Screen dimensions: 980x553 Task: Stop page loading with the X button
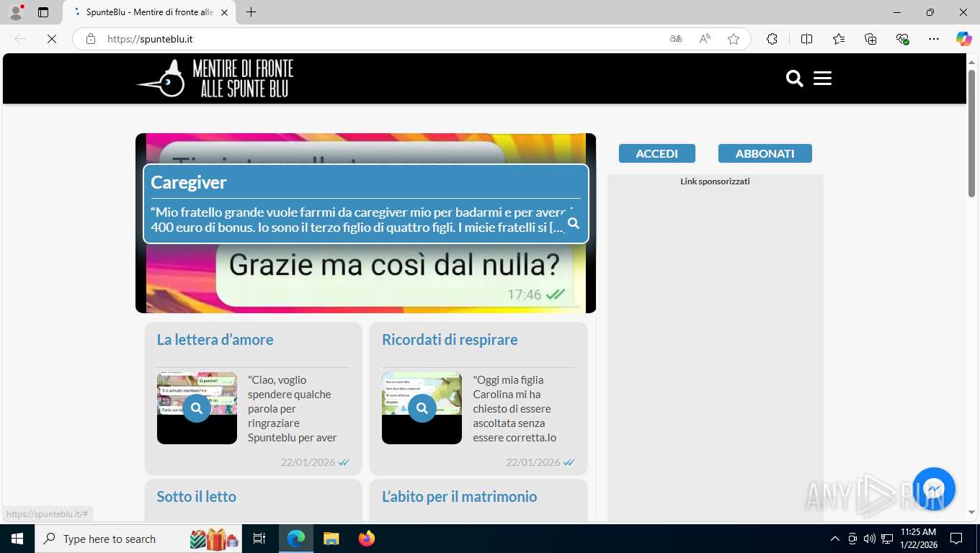(52, 39)
